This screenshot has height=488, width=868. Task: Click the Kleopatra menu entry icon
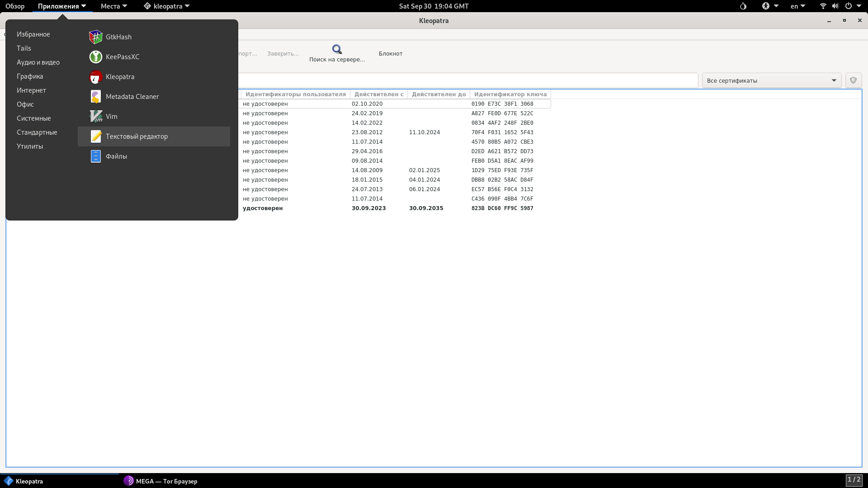click(x=96, y=77)
